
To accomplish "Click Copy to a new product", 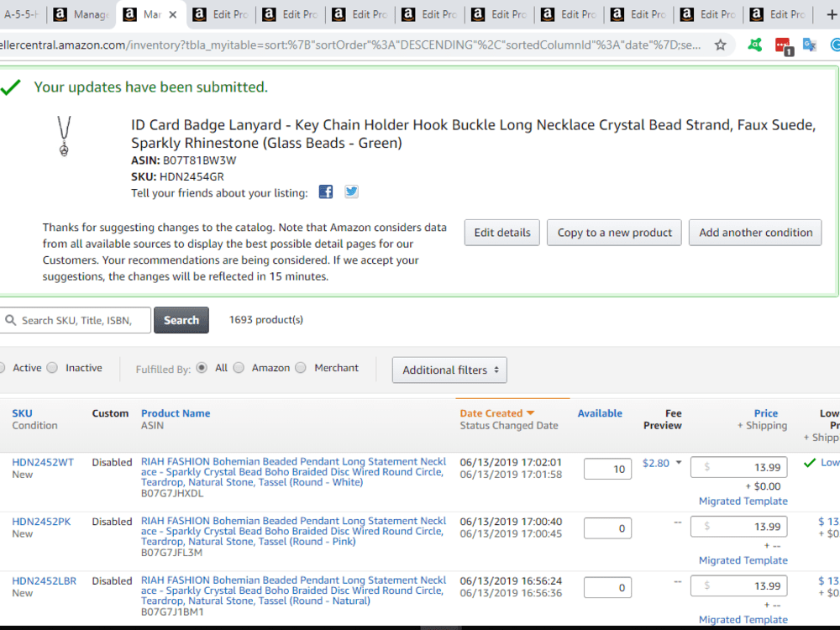I will pyautogui.click(x=614, y=233).
